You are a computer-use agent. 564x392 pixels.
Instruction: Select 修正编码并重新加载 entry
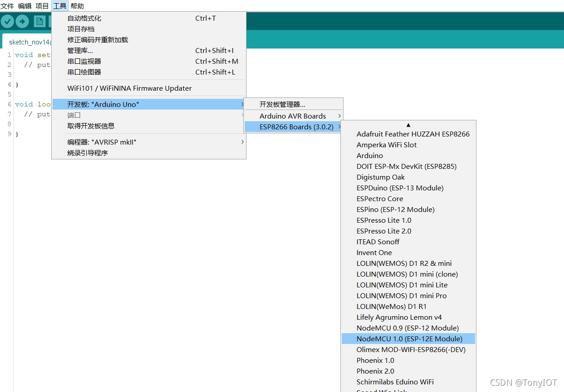[149, 40]
